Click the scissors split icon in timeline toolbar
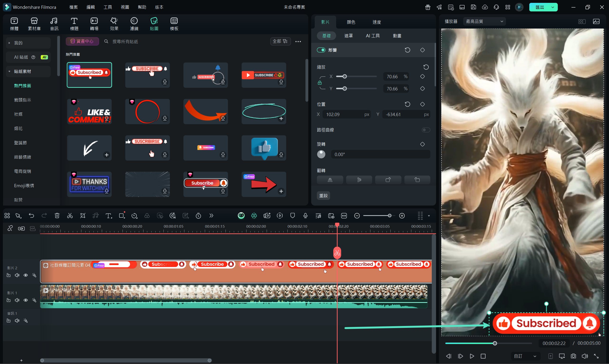This screenshot has height=364, width=609. click(x=70, y=216)
